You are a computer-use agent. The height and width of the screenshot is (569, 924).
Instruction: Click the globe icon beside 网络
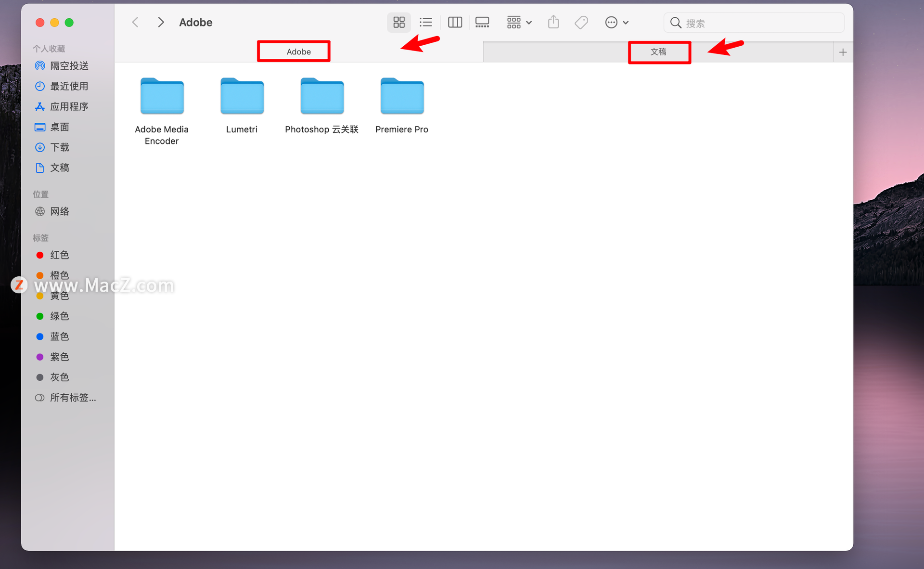pos(40,211)
